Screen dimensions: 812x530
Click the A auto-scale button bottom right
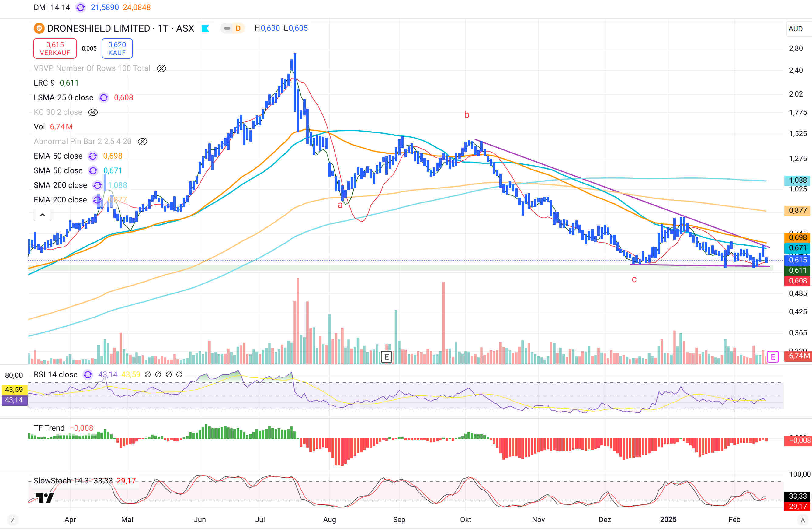tap(803, 520)
